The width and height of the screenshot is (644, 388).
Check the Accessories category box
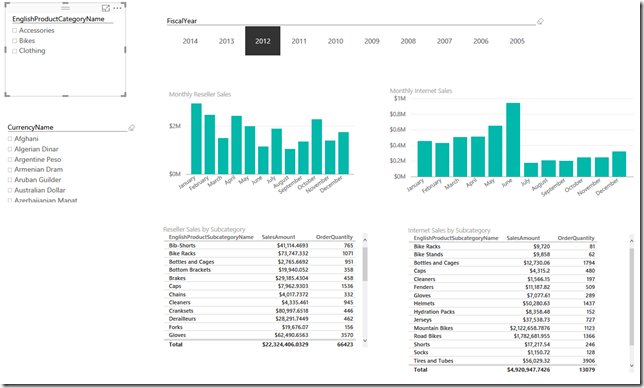tap(14, 31)
